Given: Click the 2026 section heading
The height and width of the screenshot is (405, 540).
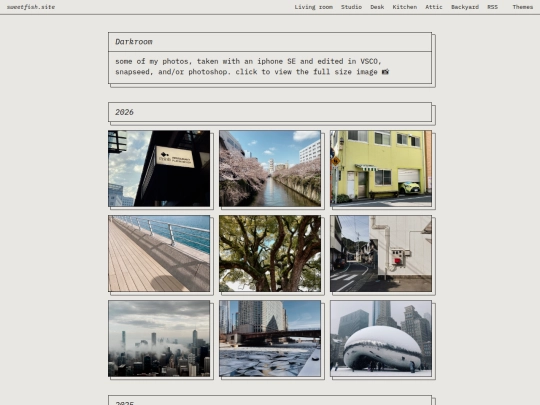Looking at the screenshot, I should (124, 112).
